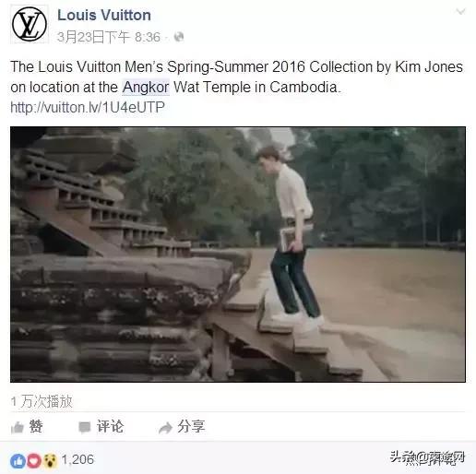Viewport: 476px width, 474px height.
Task: Click the comment bubble icon
Action: point(85,427)
